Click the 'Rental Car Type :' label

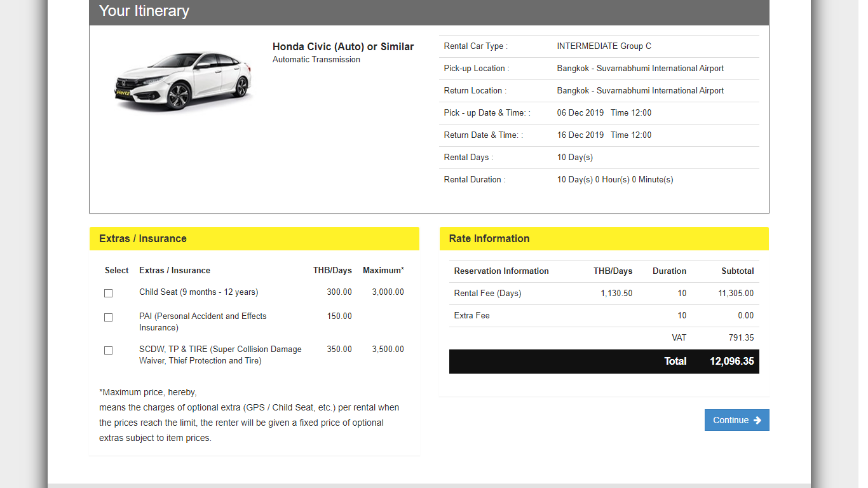(475, 46)
